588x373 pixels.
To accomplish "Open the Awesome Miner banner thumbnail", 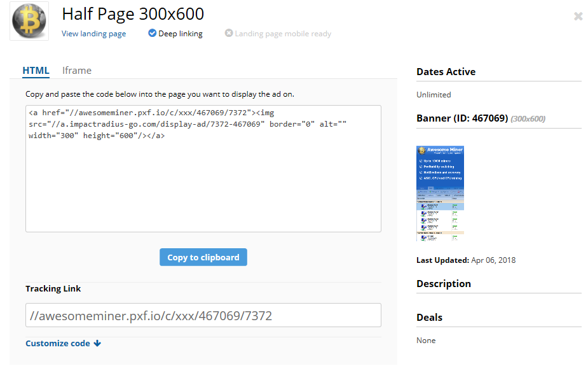I will [x=441, y=193].
